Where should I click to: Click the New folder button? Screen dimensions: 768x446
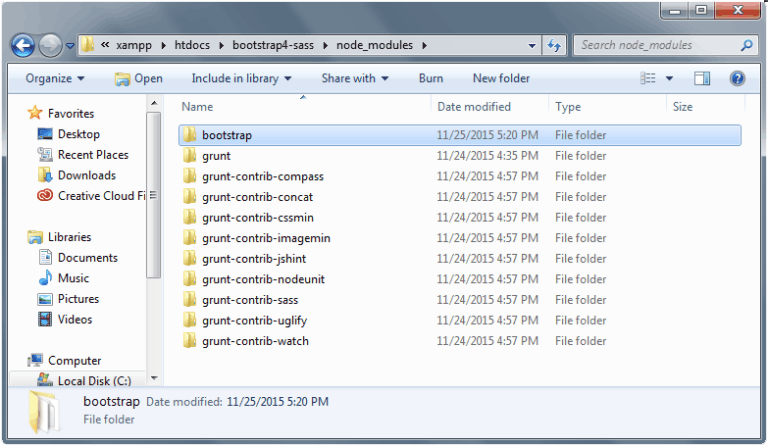click(x=501, y=78)
